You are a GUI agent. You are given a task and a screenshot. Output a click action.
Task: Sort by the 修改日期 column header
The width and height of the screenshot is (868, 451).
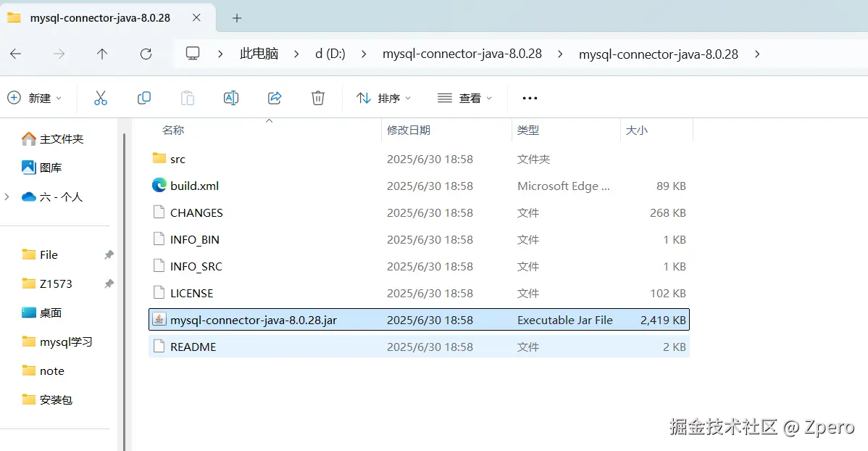point(409,131)
